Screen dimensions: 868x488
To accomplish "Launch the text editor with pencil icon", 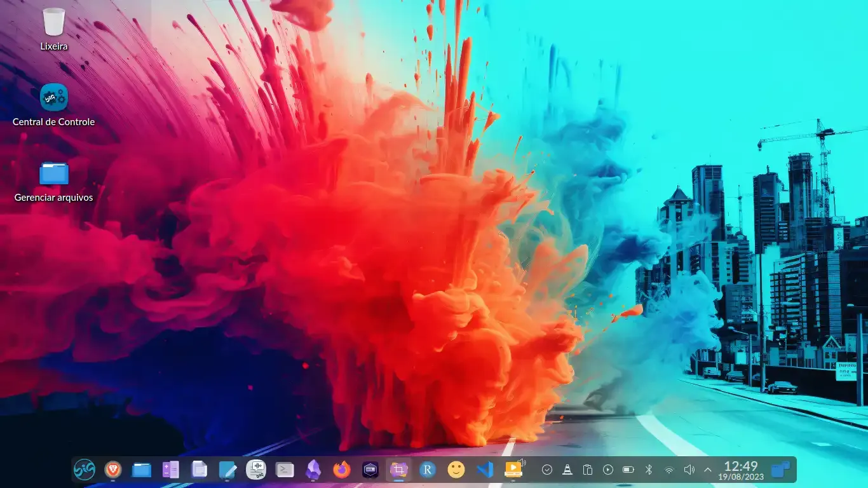I will click(227, 470).
